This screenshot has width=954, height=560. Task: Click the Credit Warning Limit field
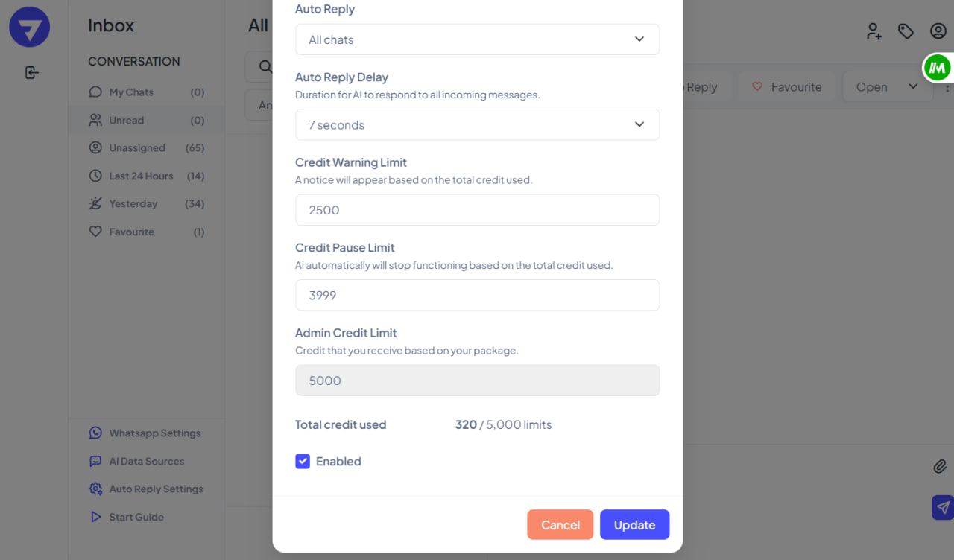477,210
